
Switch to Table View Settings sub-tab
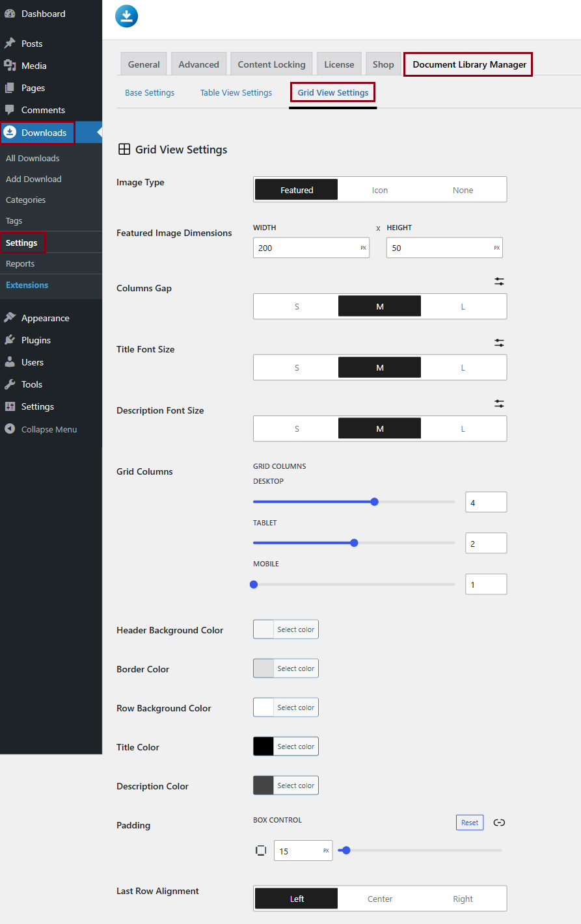point(236,92)
